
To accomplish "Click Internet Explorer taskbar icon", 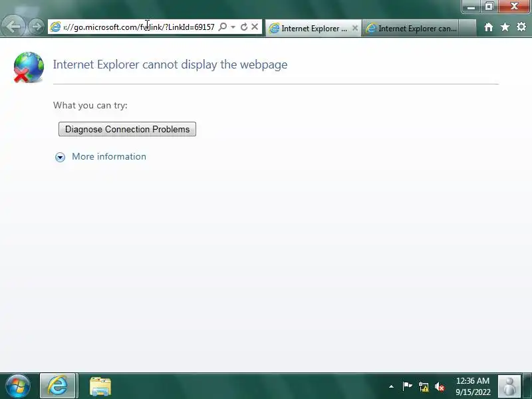I will pos(58,386).
